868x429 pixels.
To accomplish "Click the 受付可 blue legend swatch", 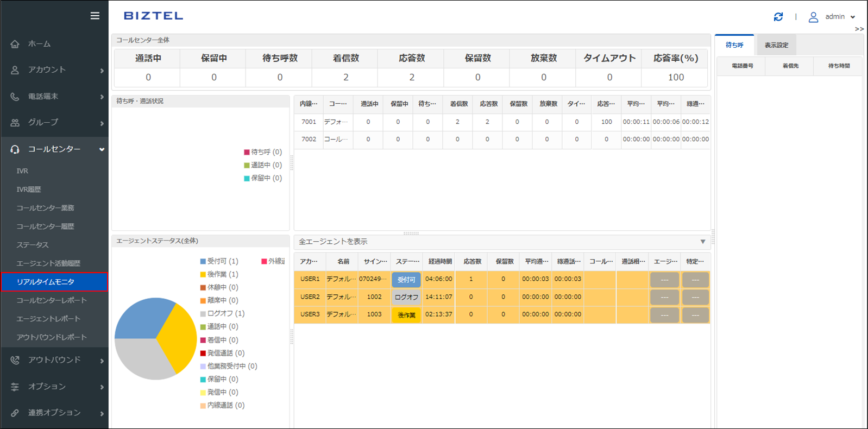I will (x=203, y=261).
